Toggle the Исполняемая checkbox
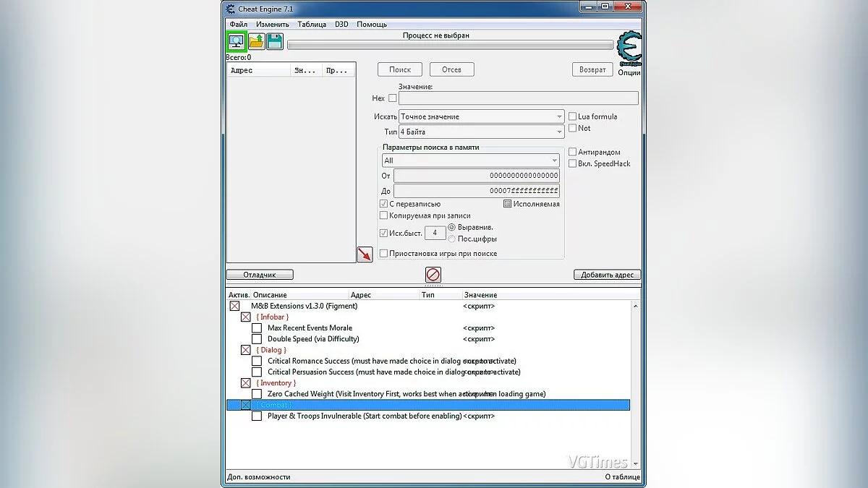Screen dimensions: 868x488 (507, 204)
